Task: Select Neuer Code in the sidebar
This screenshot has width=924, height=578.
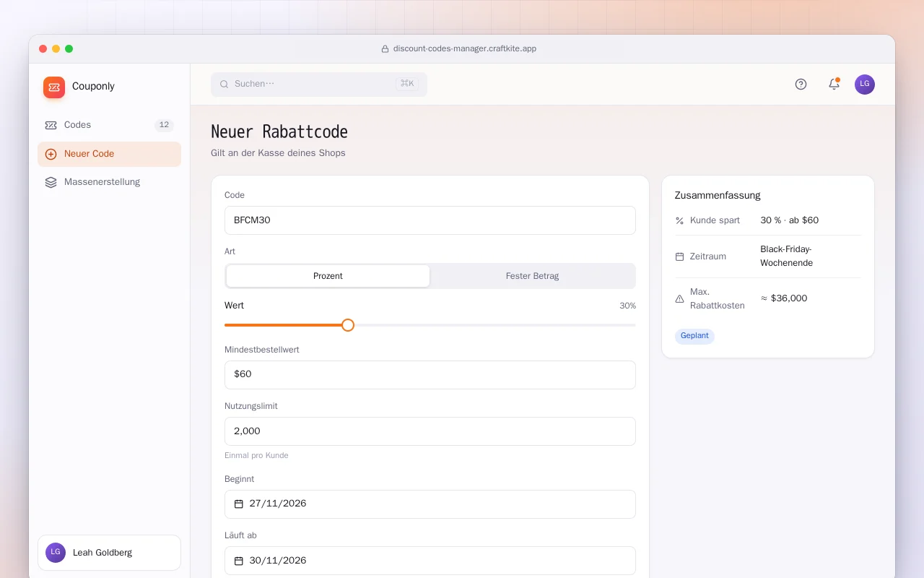Action: [109, 154]
